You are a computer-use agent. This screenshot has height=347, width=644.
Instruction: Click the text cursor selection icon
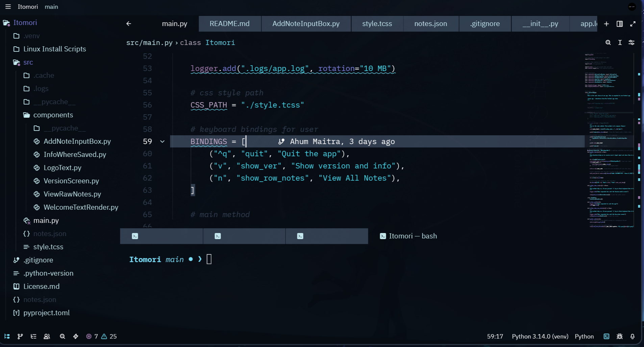click(620, 43)
